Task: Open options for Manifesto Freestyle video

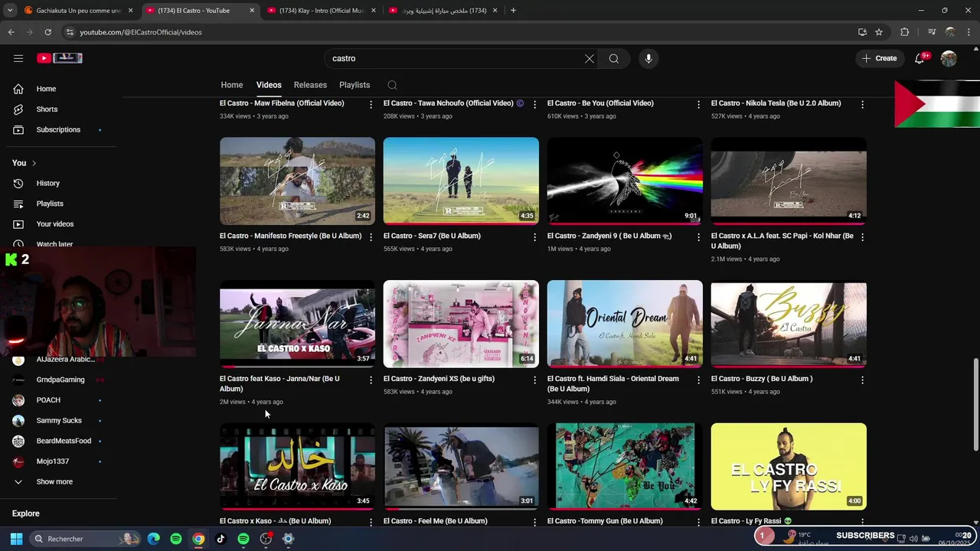Action: (x=371, y=237)
